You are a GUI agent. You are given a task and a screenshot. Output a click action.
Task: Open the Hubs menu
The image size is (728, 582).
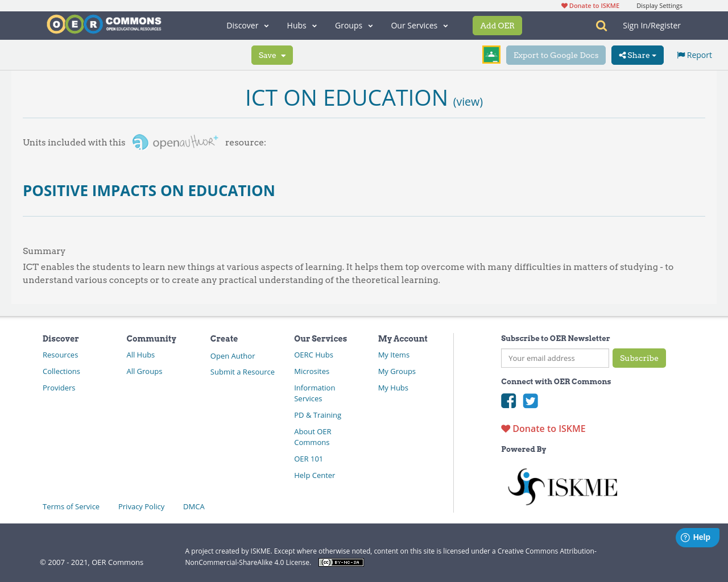pyautogui.click(x=301, y=25)
